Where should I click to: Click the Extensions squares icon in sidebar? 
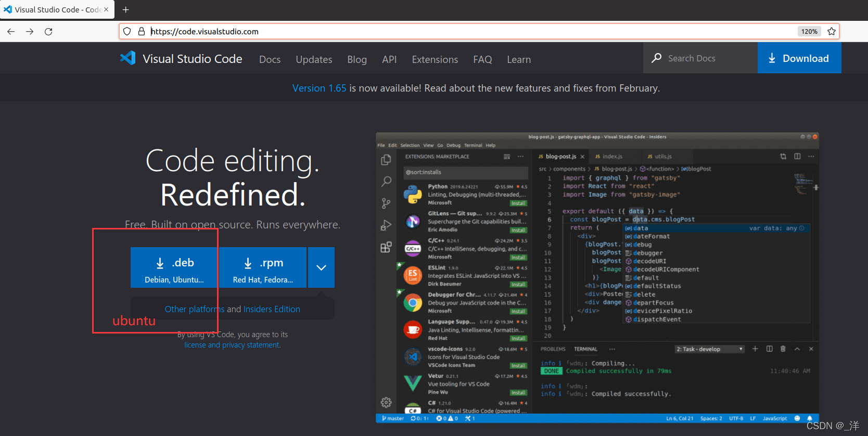(x=386, y=247)
